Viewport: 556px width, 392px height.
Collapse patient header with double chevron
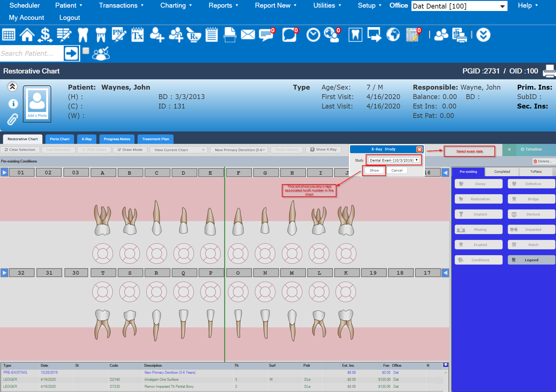(x=13, y=87)
